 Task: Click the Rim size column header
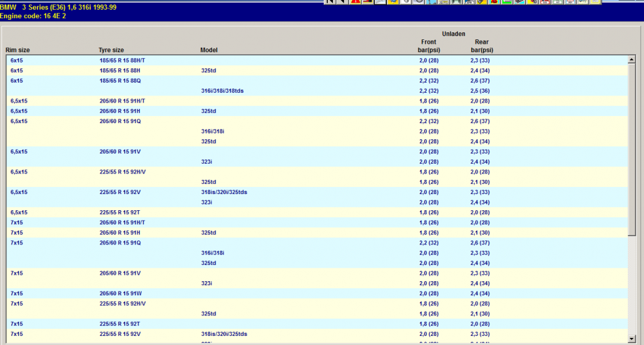17,50
